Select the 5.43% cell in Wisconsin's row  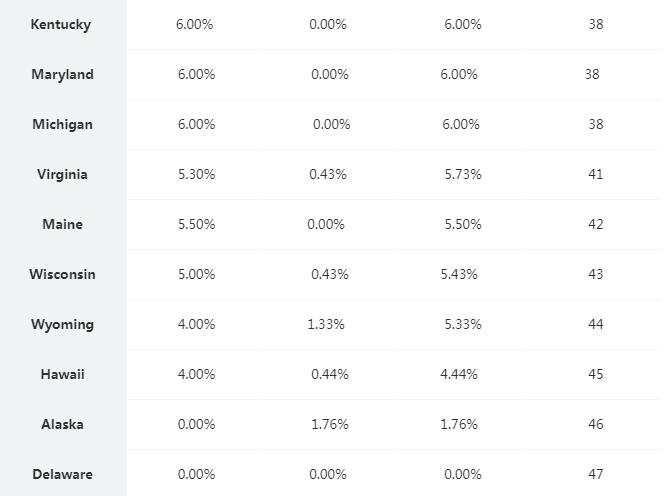tap(459, 275)
